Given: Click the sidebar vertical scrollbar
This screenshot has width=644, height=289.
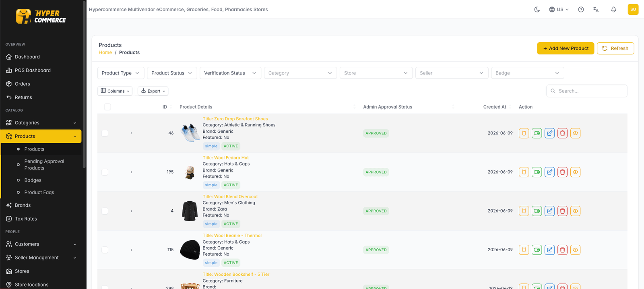Looking at the screenshot, I should [x=84, y=85].
